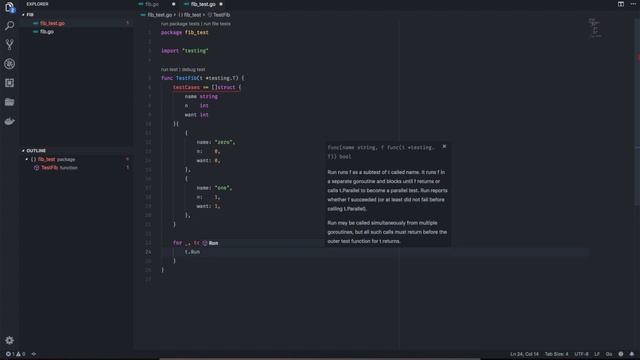This screenshot has height=360, width=640.
Task: Open the Extensions view in the activity bar
Action: [9, 83]
